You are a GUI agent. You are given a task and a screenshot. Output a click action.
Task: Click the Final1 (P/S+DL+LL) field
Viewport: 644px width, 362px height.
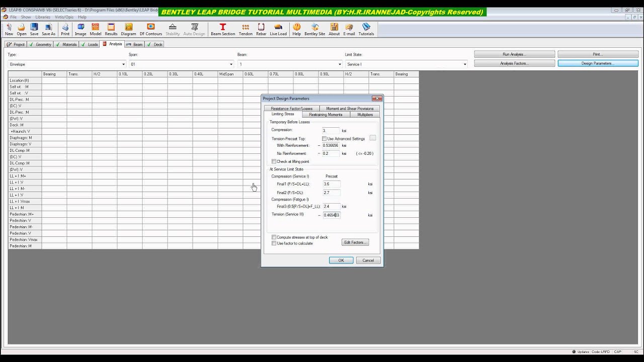click(x=332, y=184)
